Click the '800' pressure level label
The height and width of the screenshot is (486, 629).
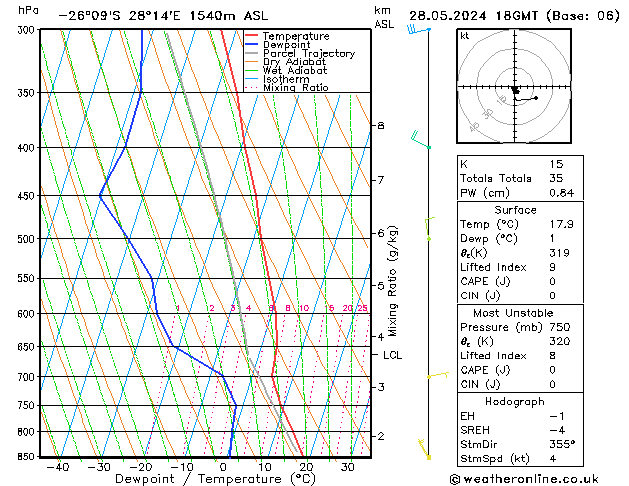pyautogui.click(x=28, y=432)
